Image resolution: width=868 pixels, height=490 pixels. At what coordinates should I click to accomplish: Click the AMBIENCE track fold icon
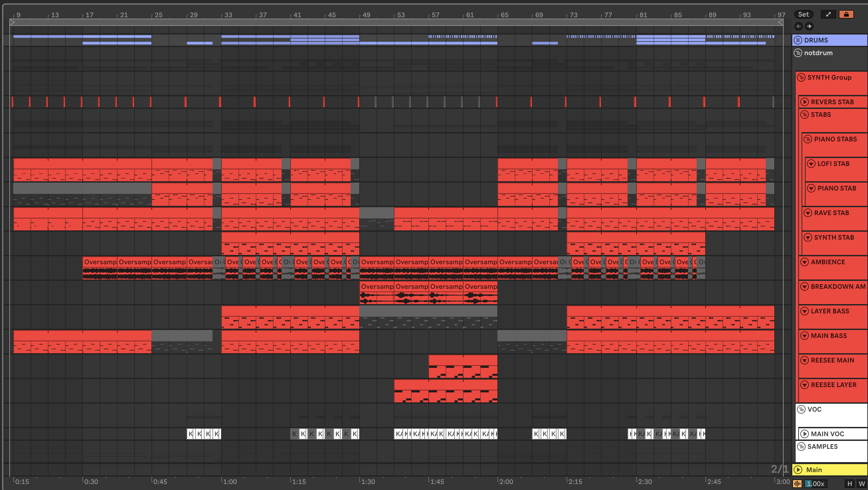pyautogui.click(x=804, y=262)
